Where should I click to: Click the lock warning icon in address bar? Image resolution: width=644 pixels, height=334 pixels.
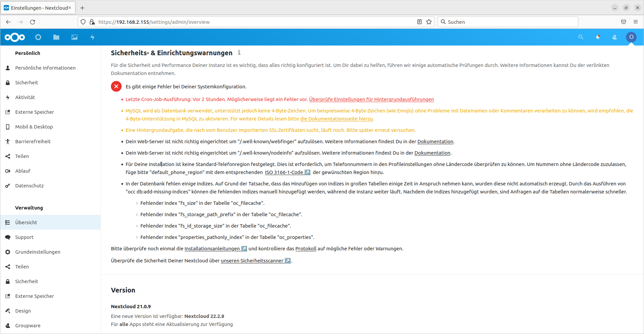[92, 22]
